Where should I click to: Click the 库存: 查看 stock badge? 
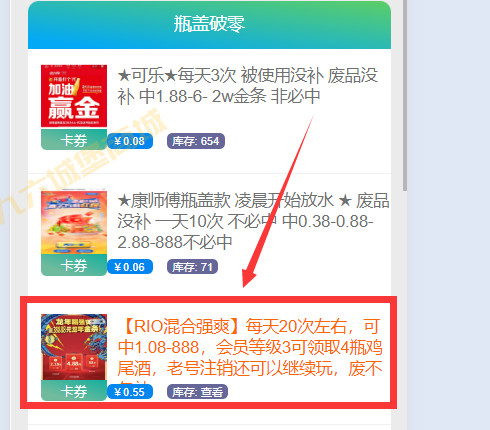(197, 392)
